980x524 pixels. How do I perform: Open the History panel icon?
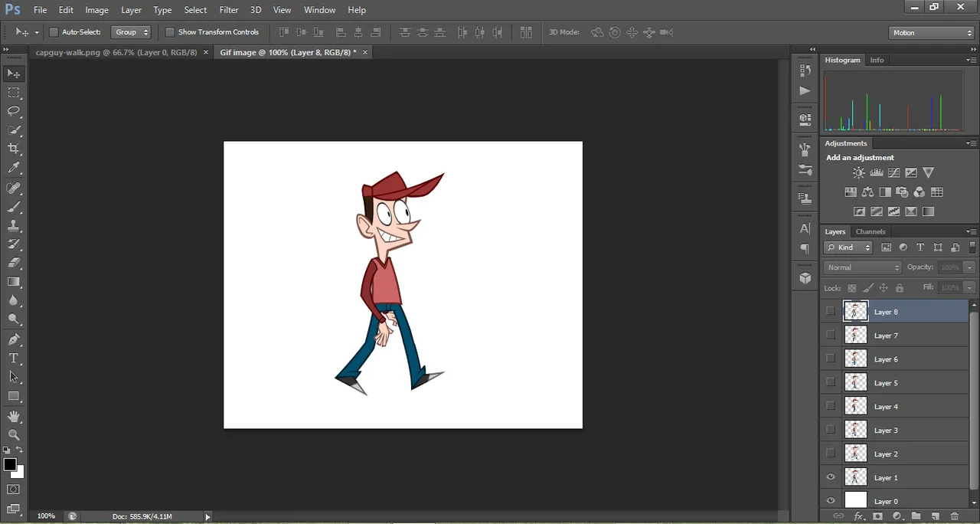pos(805,70)
